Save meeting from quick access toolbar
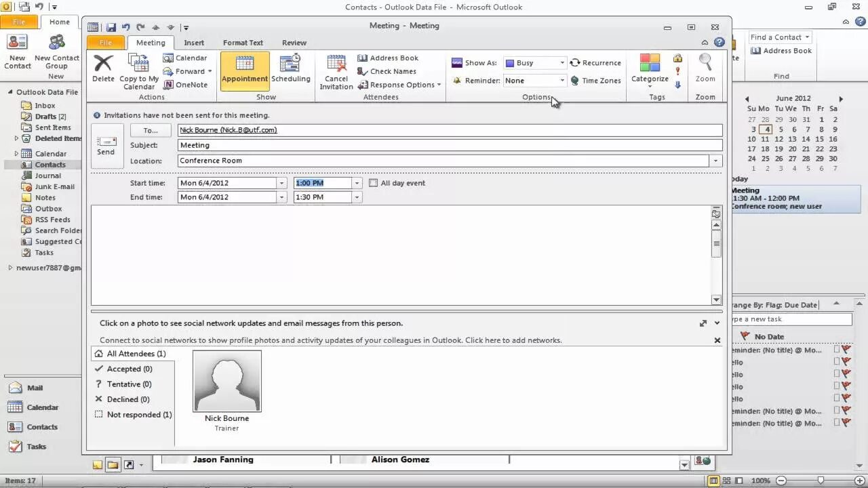The image size is (868, 488). pyautogui.click(x=111, y=27)
